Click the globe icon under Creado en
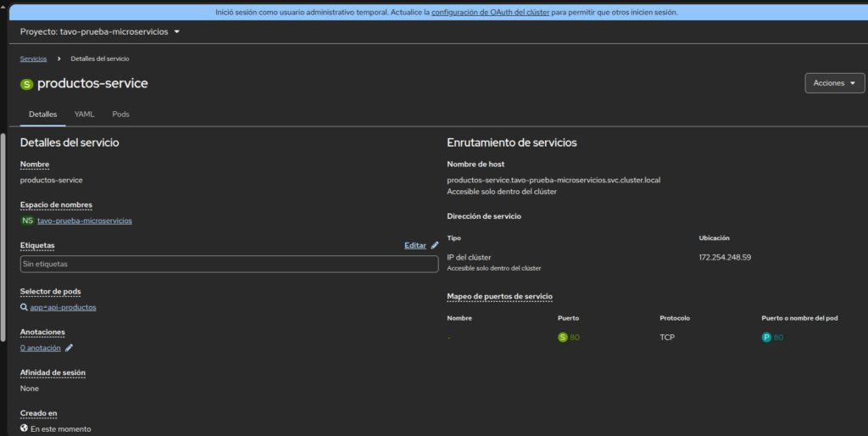 tap(25, 429)
